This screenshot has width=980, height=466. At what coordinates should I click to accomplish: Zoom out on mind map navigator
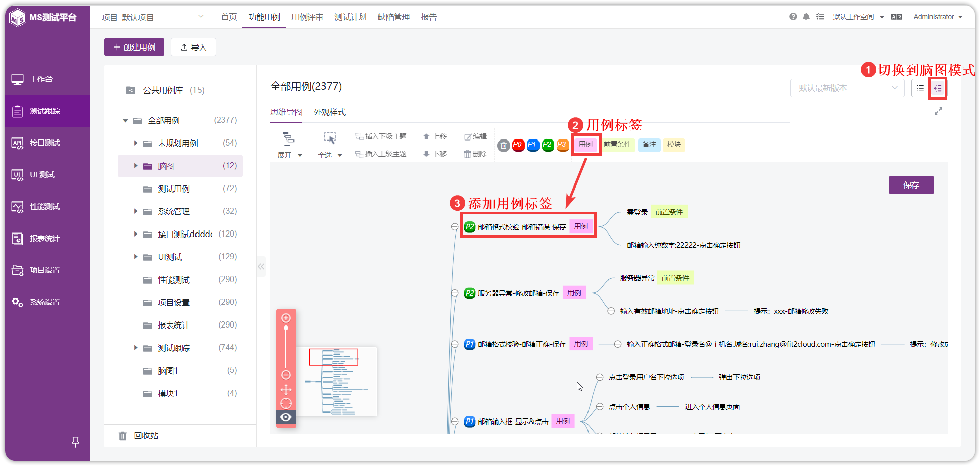286,375
